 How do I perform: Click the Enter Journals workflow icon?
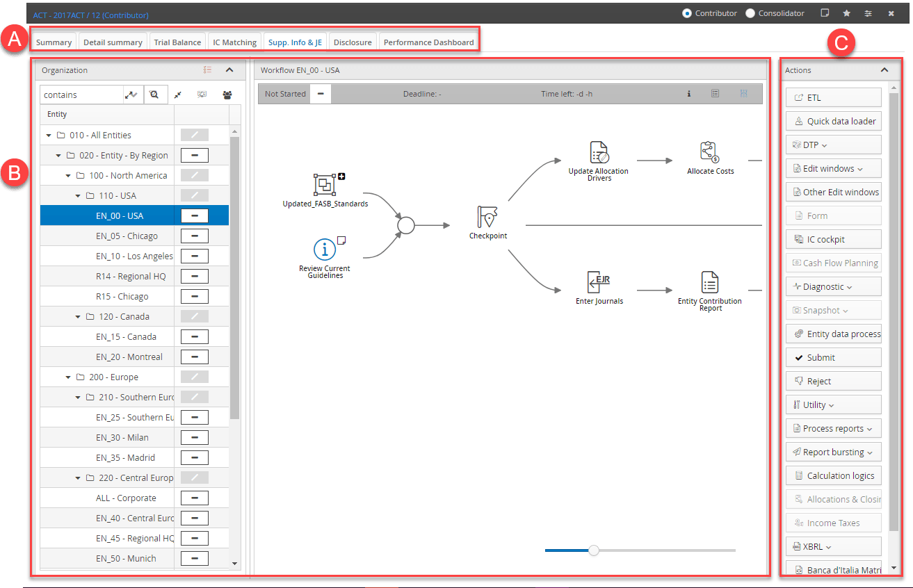coord(599,281)
